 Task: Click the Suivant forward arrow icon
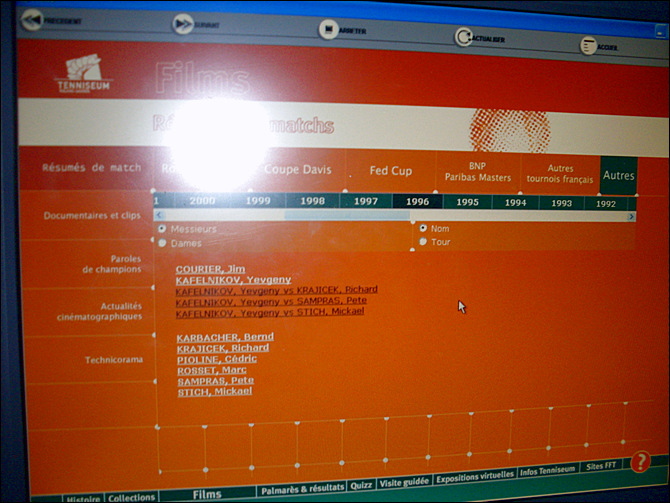click(x=183, y=24)
